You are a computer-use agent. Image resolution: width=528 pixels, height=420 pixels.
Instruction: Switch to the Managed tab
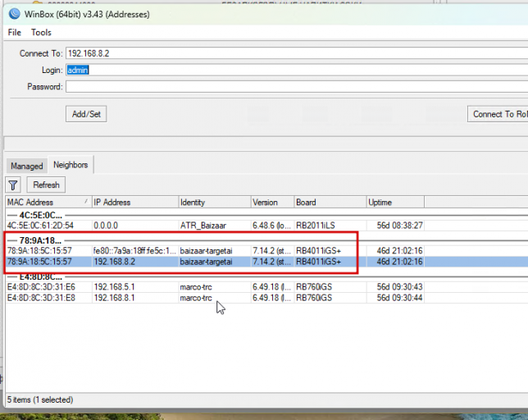coord(26,166)
